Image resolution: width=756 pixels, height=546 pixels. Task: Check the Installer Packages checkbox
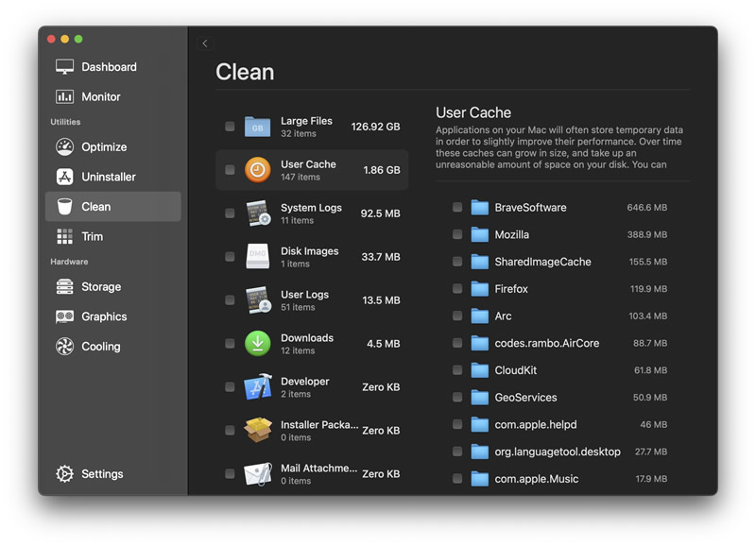click(x=230, y=430)
